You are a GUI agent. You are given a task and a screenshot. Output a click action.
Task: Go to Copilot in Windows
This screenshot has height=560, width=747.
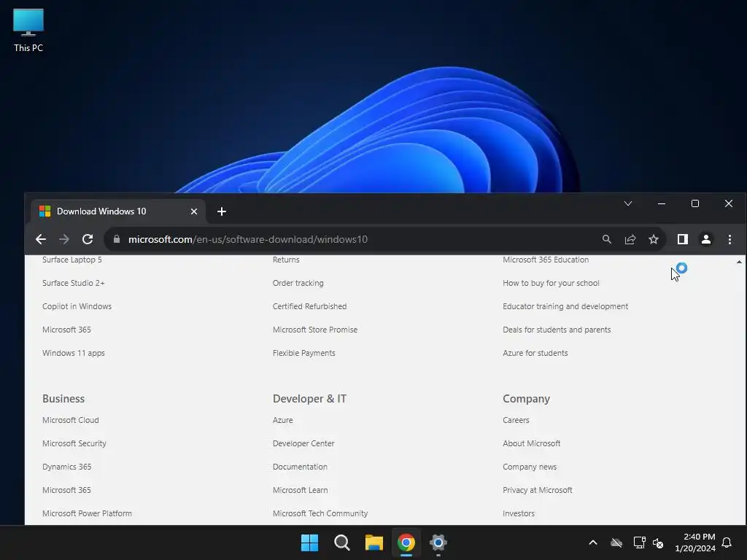77,306
